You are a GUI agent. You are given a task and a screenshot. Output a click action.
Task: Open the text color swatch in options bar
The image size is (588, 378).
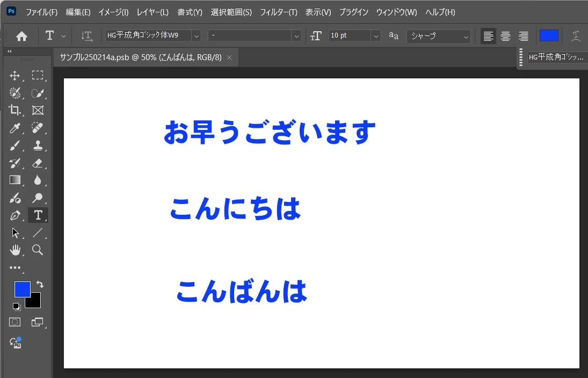(x=549, y=36)
